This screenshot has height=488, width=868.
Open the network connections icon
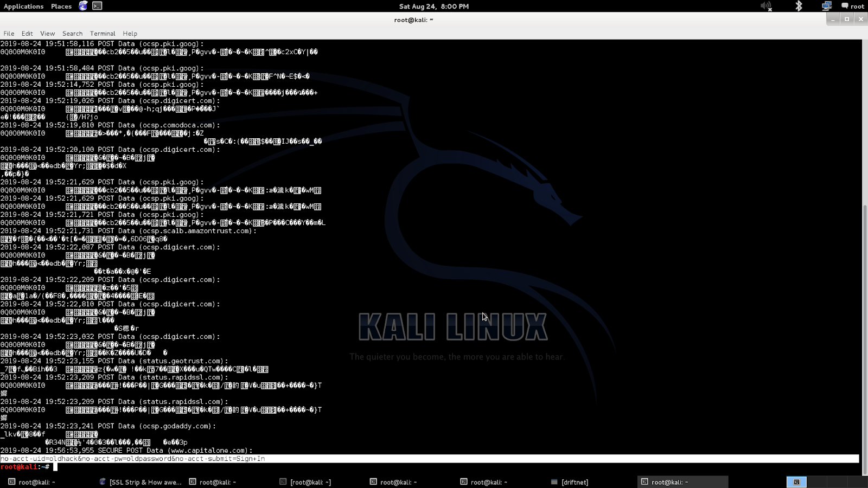(827, 6)
